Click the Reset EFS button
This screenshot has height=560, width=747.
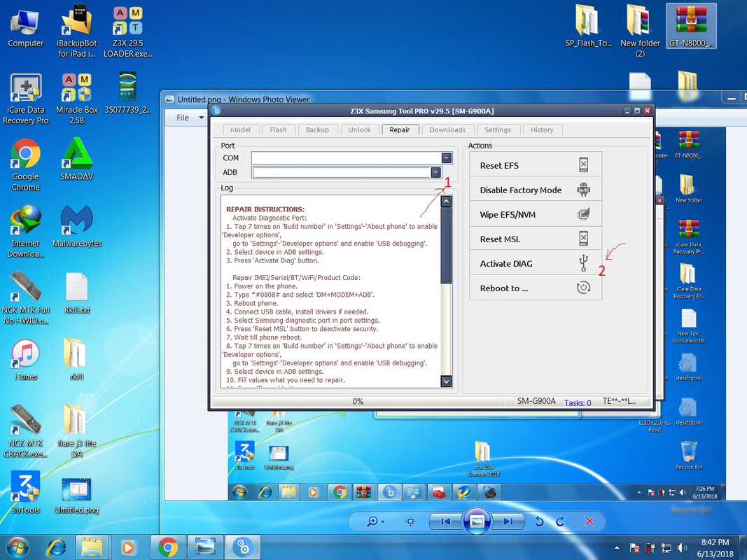click(x=536, y=165)
